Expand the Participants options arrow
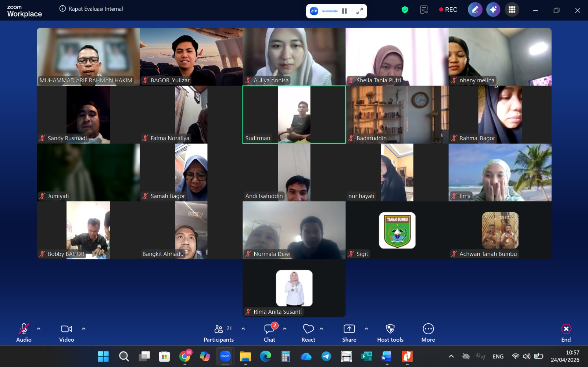Image resolution: width=588 pixels, height=367 pixels. (243, 329)
